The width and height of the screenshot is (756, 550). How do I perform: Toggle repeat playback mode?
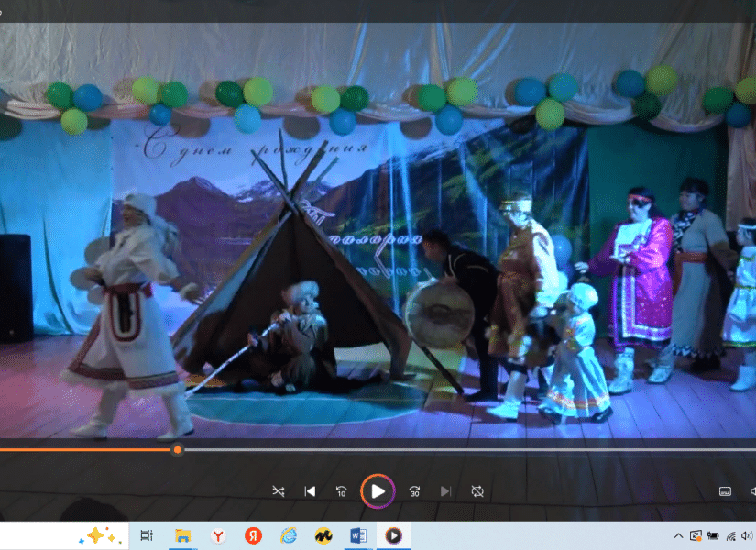coord(477,491)
